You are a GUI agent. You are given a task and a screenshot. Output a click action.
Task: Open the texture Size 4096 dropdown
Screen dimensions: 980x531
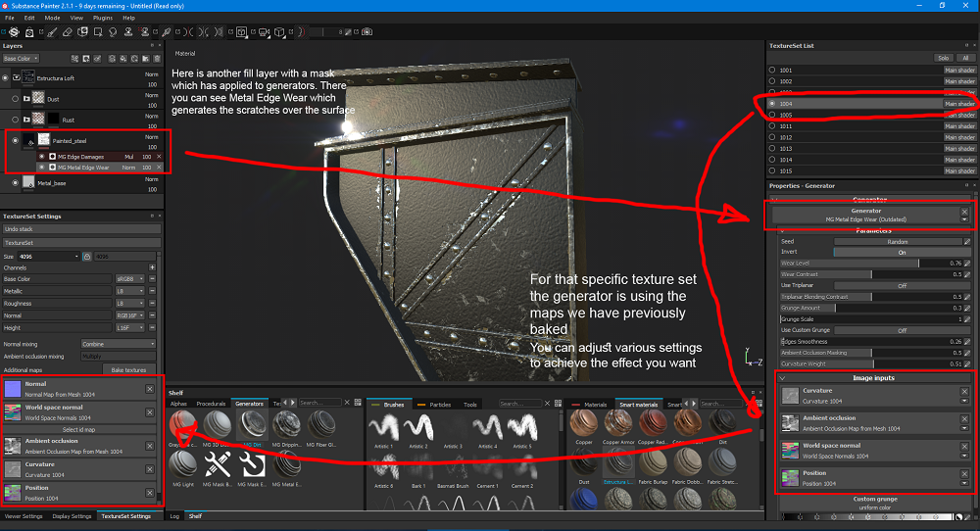click(x=49, y=257)
